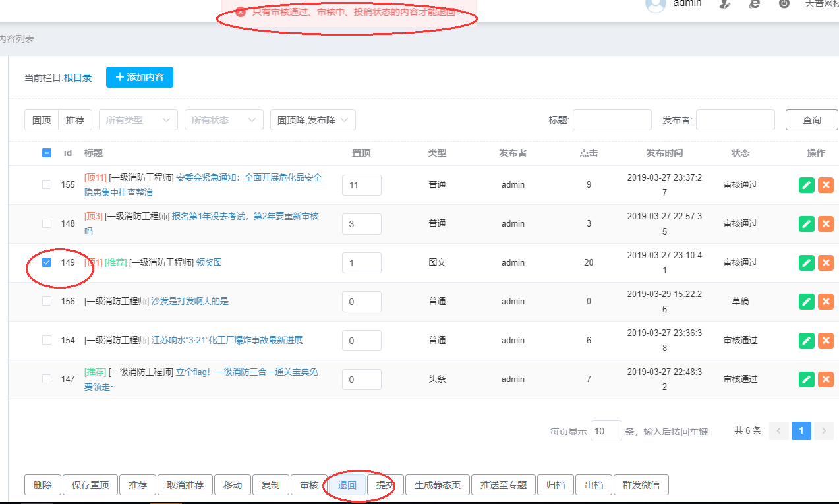The image size is (839, 504).
Task: Check the box for id 156
Action: [x=47, y=301]
